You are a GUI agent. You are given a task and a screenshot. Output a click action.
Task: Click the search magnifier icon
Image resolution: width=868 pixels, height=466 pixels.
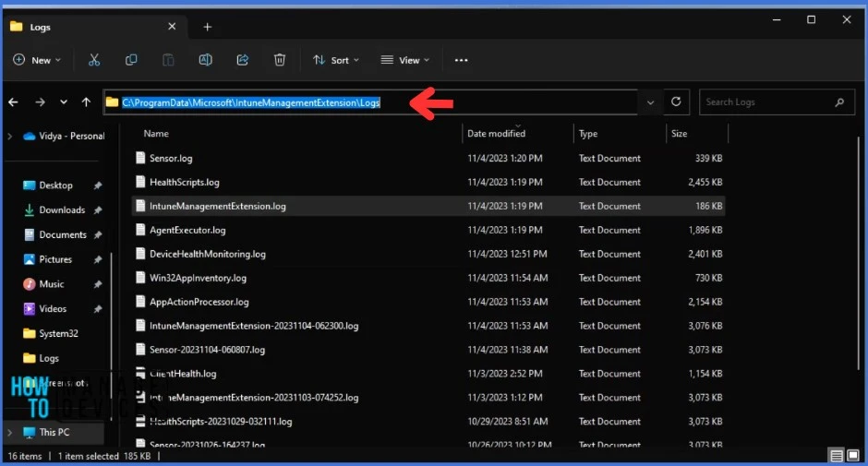839,102
